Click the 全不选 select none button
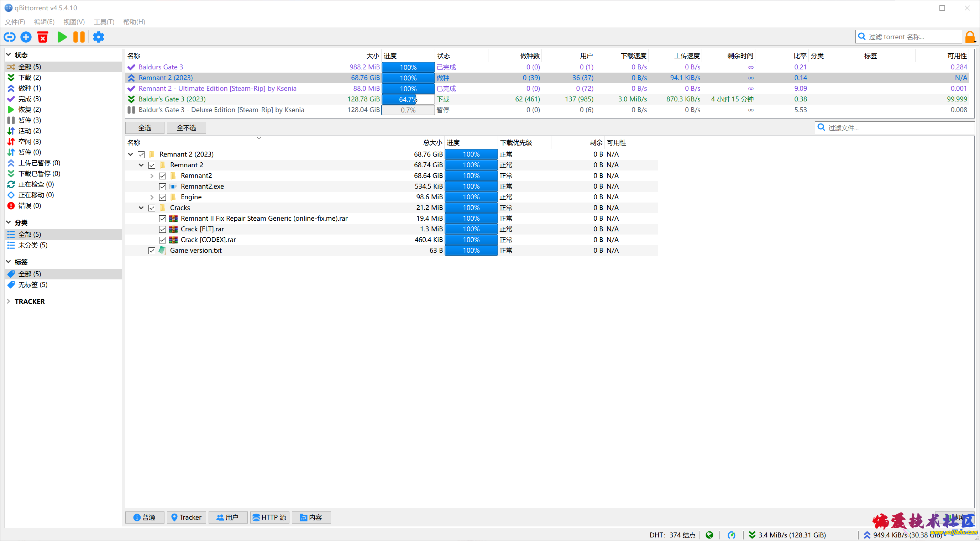 click(x=186, y=127)
